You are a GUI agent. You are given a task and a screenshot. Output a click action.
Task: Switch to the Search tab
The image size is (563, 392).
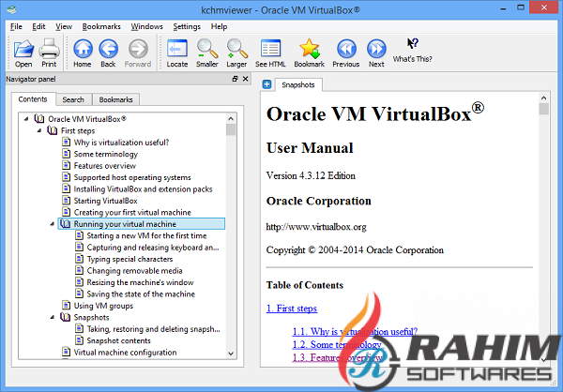coord(73,99)
